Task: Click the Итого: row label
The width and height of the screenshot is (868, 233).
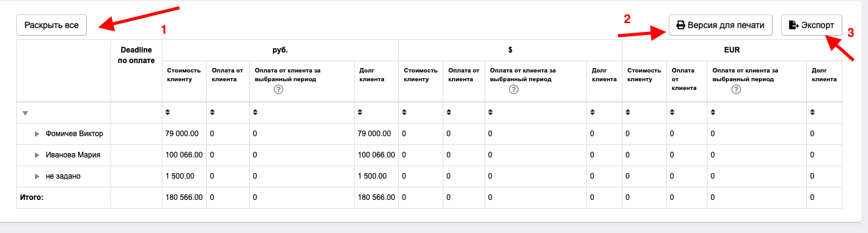Action: [x=32, y=197]
